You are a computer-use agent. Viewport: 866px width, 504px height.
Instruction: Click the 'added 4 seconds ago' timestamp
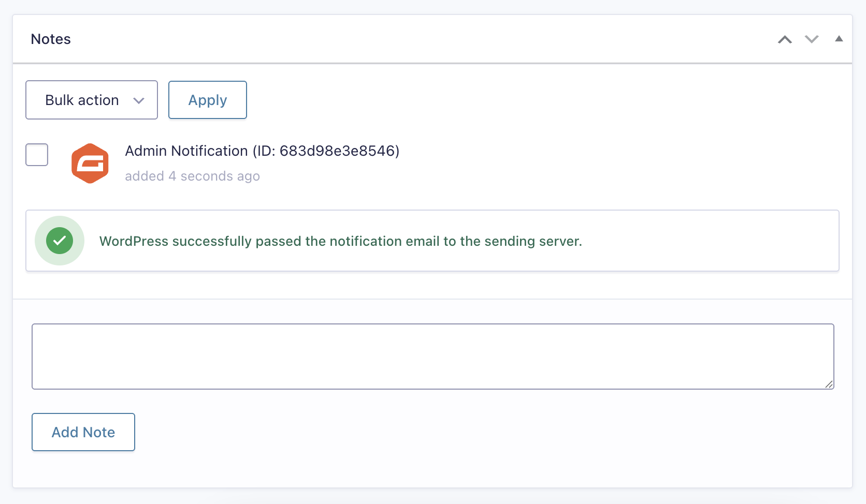(192, 176)
